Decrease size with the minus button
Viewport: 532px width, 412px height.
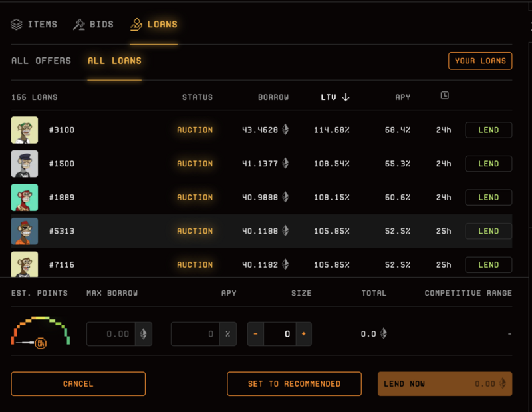(x=255, y=334)
